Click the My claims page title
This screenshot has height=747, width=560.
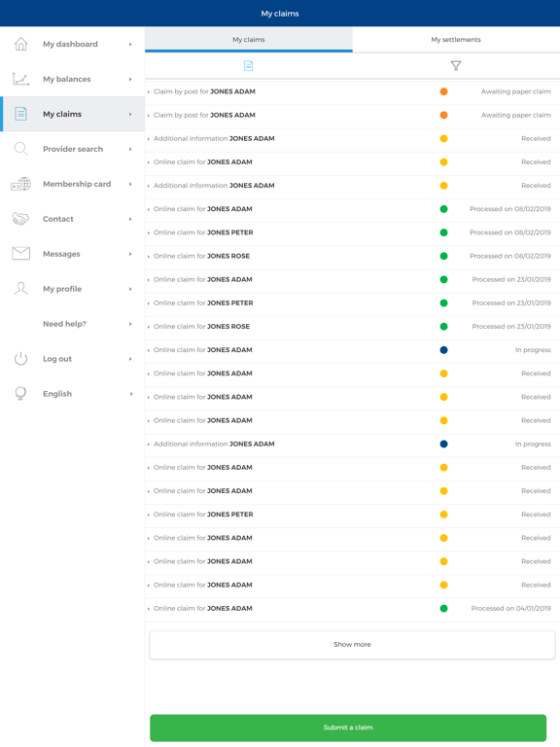coord(280,14)
